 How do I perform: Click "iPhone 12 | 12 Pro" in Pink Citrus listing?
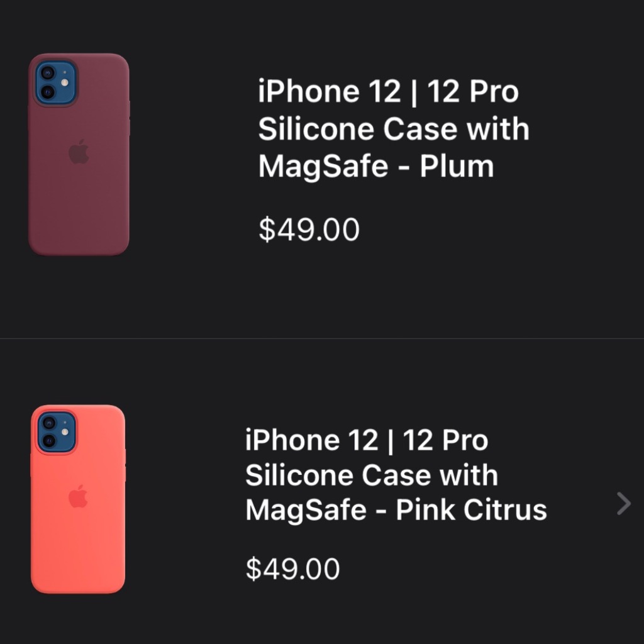tap(366, 440)
